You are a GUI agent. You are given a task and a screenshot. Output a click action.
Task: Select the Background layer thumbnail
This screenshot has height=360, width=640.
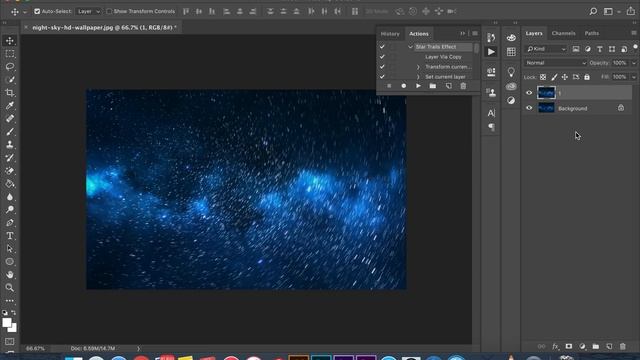coord(546,108)
